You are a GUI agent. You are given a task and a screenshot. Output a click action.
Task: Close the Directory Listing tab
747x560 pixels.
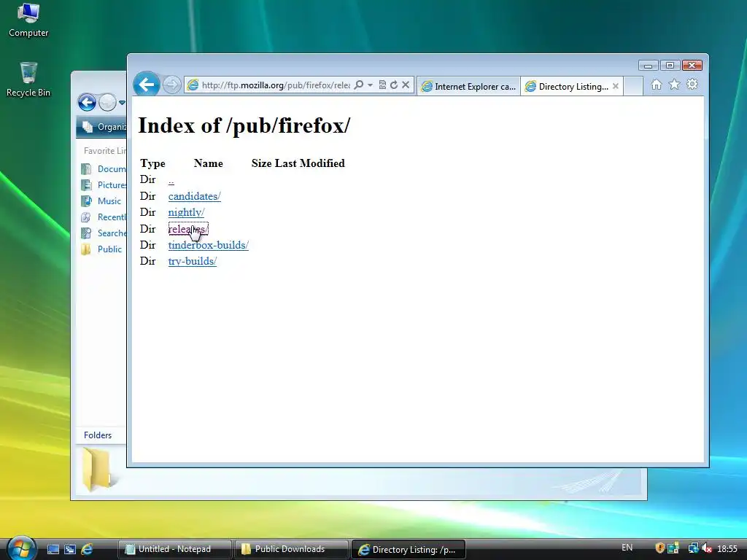click(616, 86)
